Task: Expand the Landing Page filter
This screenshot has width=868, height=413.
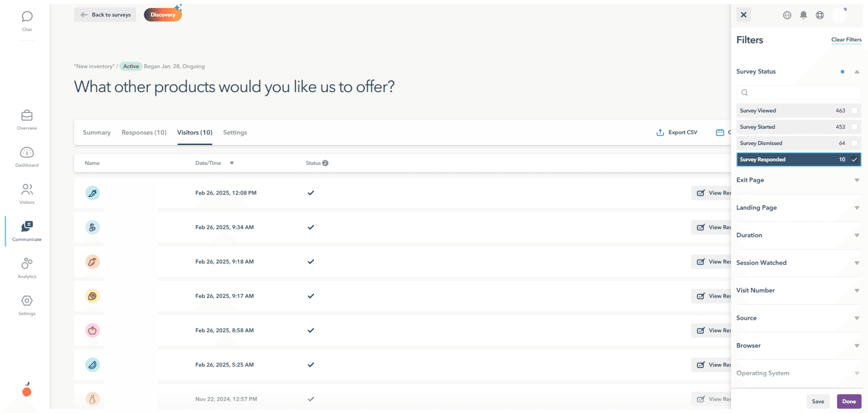Action: (857, 208)
